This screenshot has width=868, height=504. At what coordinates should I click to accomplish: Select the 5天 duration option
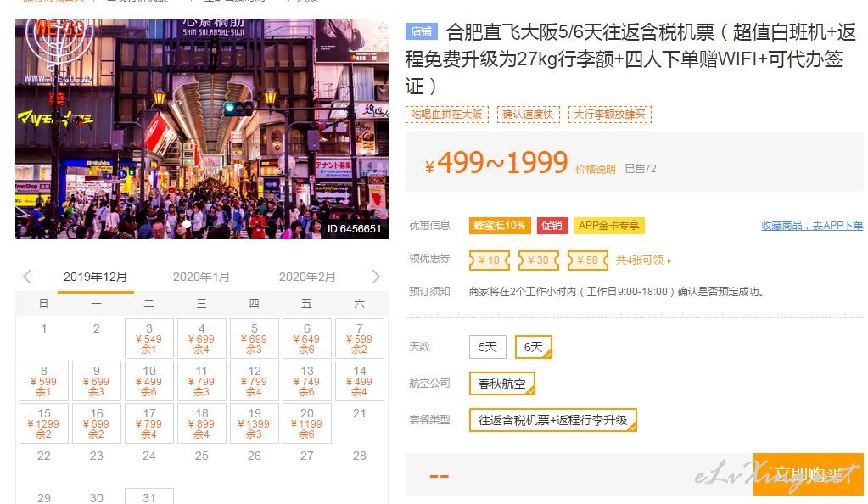click(488, 347)
